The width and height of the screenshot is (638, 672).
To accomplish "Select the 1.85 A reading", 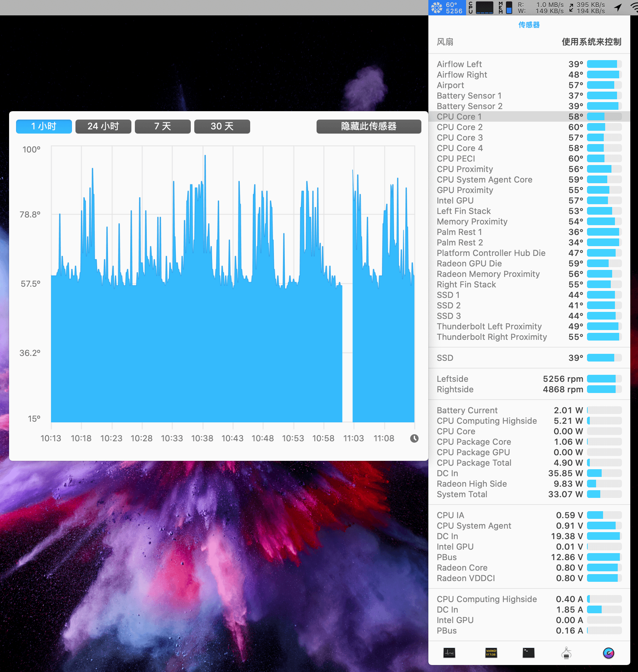I will (x=570, y=609).
